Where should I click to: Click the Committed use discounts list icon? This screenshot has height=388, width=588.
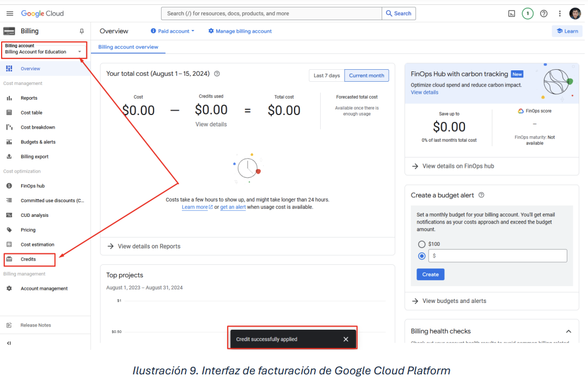pos(9,201)
